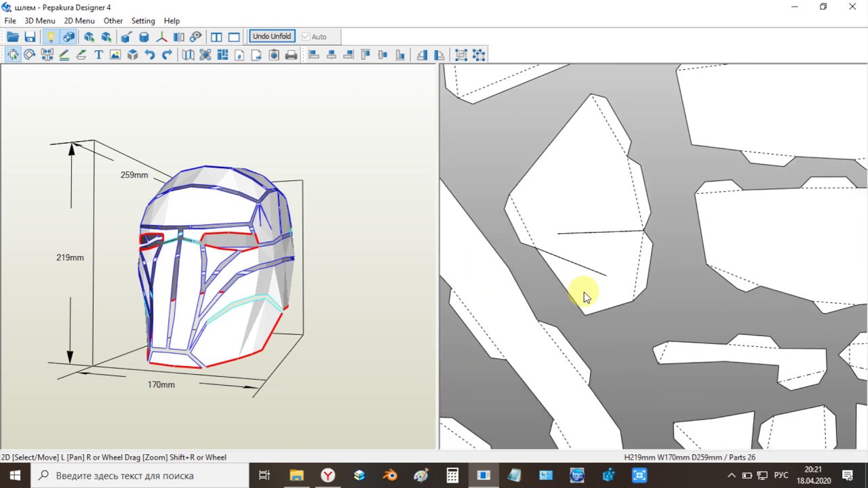
Task: Open the Other menu
Action: (113, 21)
